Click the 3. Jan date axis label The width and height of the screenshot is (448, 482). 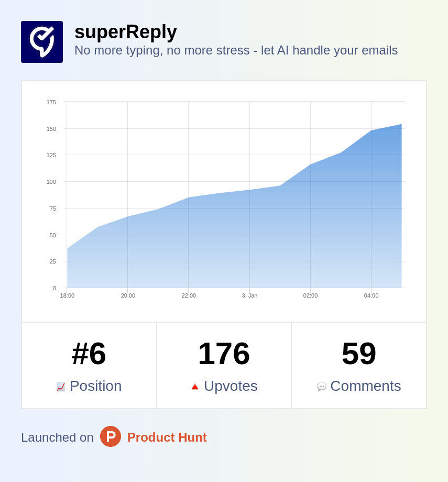249,295
